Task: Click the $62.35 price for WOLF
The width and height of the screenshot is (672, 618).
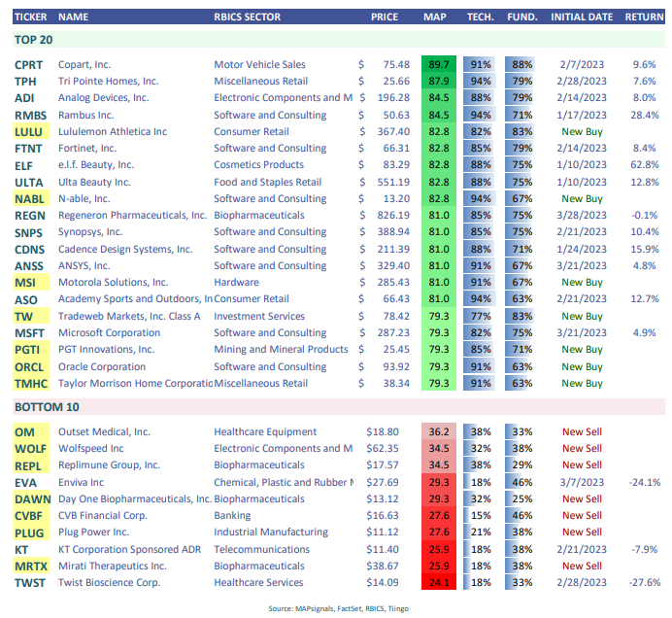Action: pyautogui.click(x=383, y=449)
